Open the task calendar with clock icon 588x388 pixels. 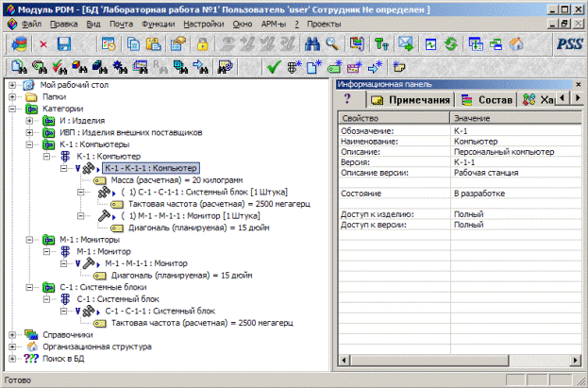(x=109, y=44)
